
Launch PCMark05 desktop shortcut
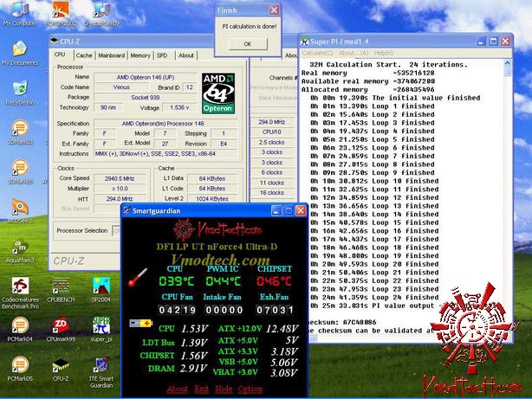point(20,369)
